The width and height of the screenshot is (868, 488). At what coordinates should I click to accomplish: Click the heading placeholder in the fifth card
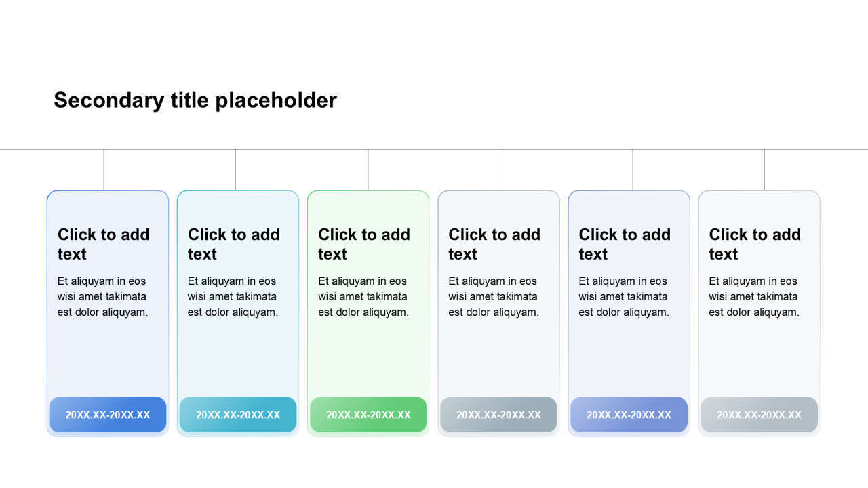point(624,244)
